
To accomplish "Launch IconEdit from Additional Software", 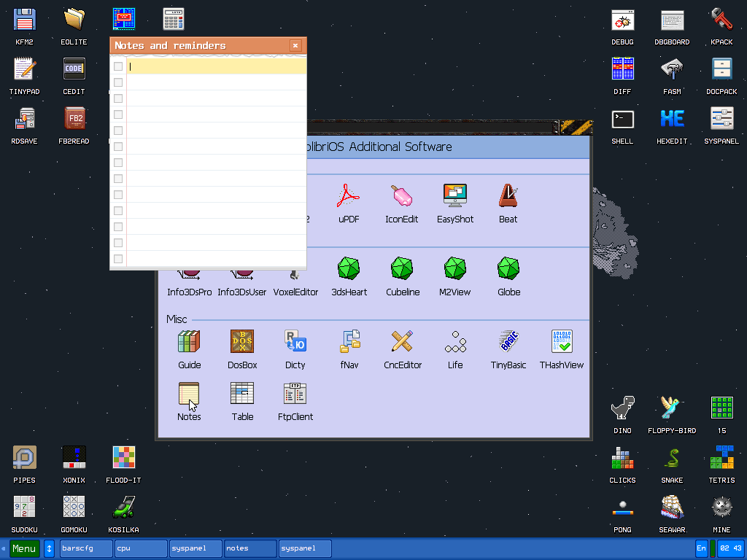I will coord(402,196).
